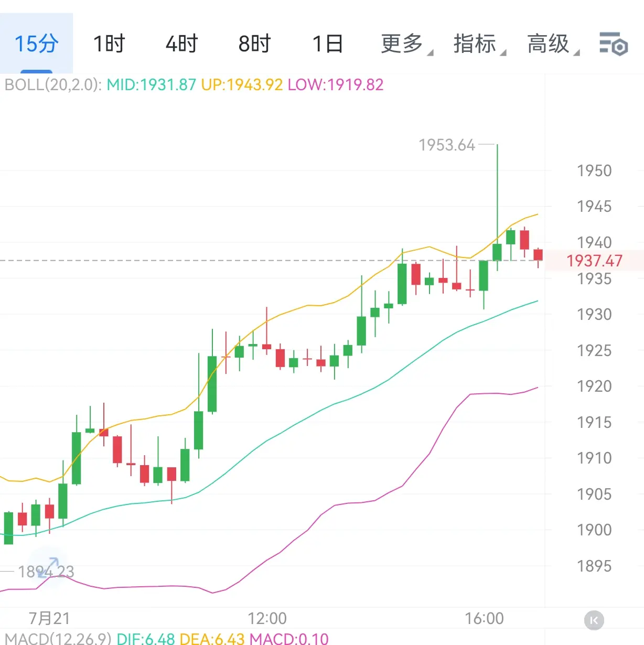Click the 12:00 time axis label
The height and width of the screenshot is (645, 644).
pos(267,618)
